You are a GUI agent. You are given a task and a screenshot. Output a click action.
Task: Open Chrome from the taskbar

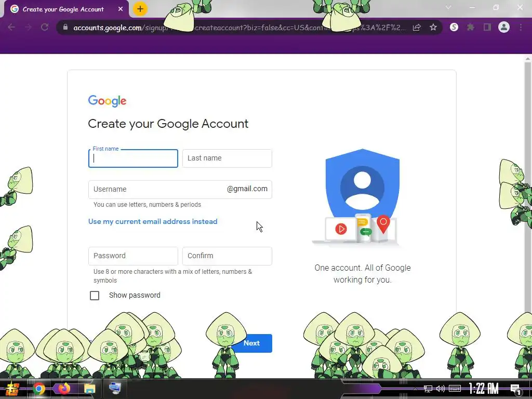[38, 389]
